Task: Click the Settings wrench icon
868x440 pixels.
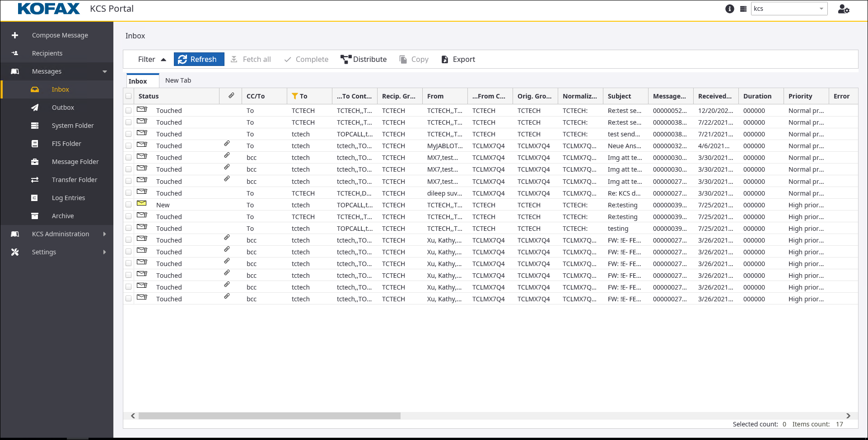Action: [15, 252]
